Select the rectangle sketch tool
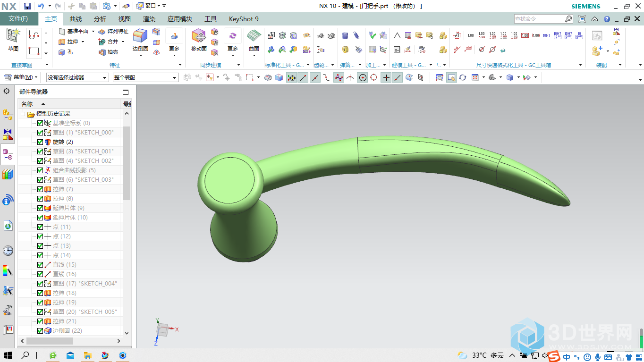 click(34, 51)
